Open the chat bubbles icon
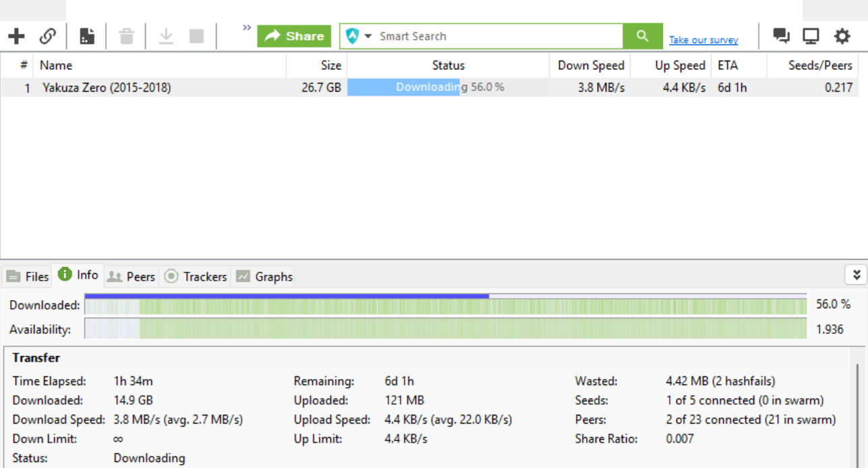 [781, 36]
